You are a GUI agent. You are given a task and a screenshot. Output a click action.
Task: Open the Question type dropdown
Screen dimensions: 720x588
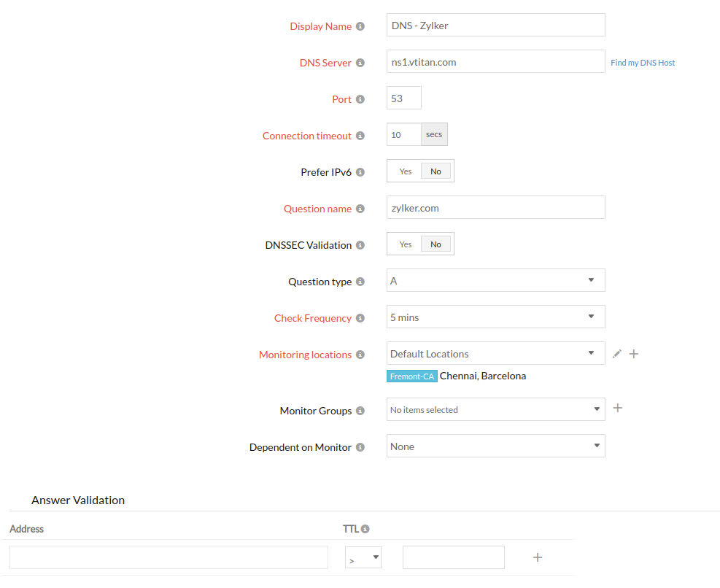click(495, 280)
